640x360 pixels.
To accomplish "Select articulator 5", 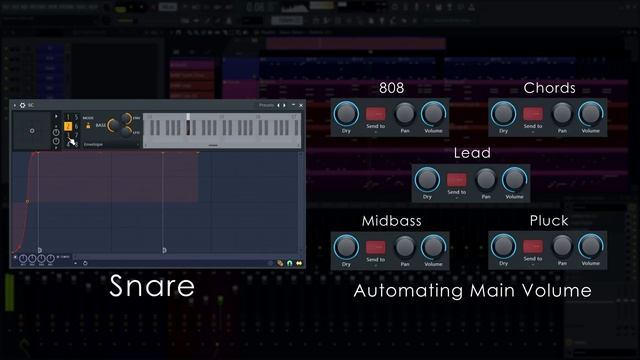I will pyautogui.click(x=76, y=118).
